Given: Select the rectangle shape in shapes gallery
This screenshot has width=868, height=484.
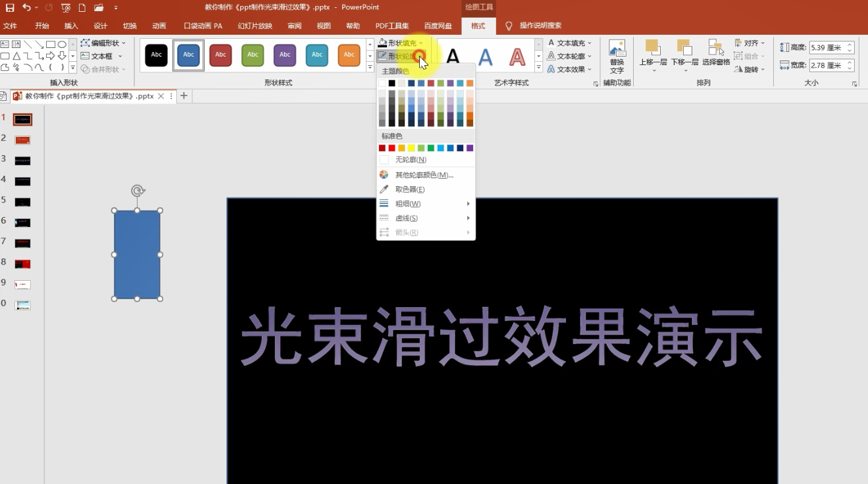Looking at the screenshot, I should point(51,45).
